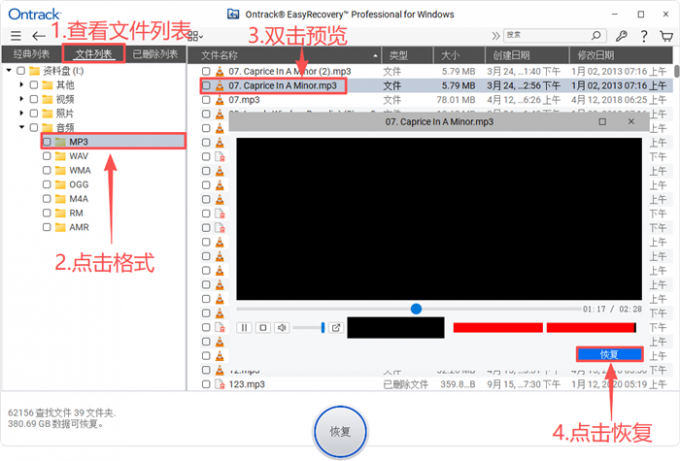Collapse the 音频 folder node

pyautogui.click(x=22, y=127)
